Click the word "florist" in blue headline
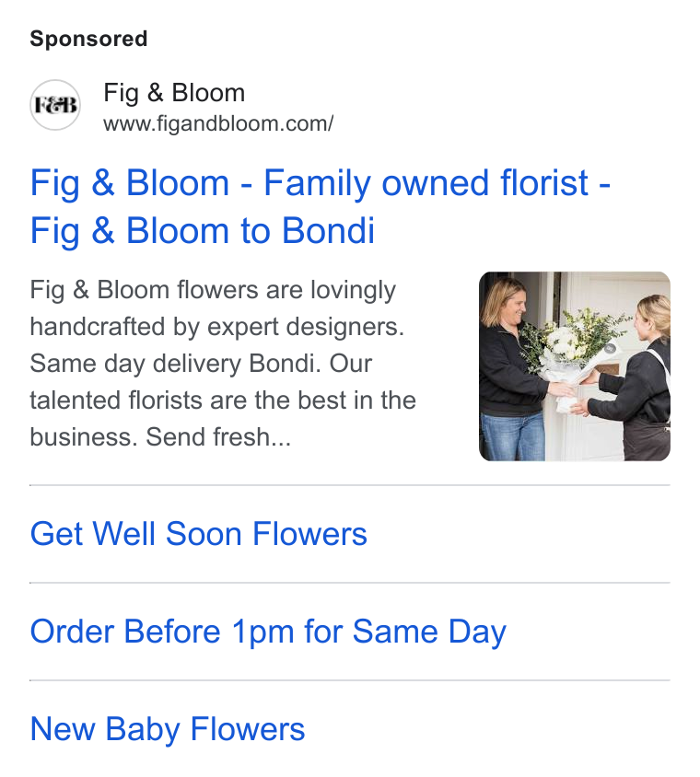This screenshot has height=777, width=700. [x=544, y=183]
